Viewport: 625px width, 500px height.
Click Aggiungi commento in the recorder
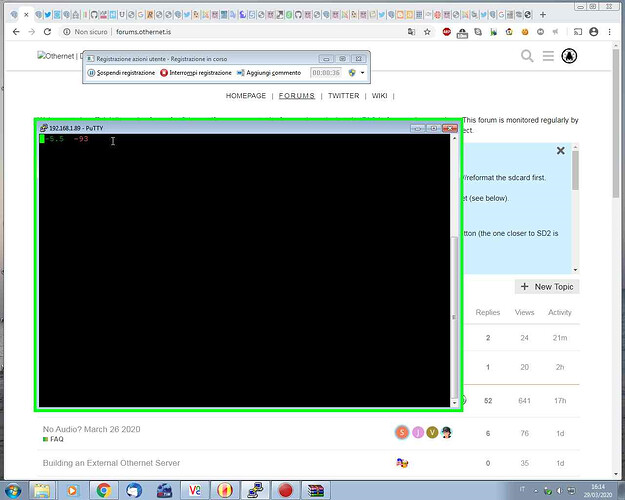coord(269,73)
